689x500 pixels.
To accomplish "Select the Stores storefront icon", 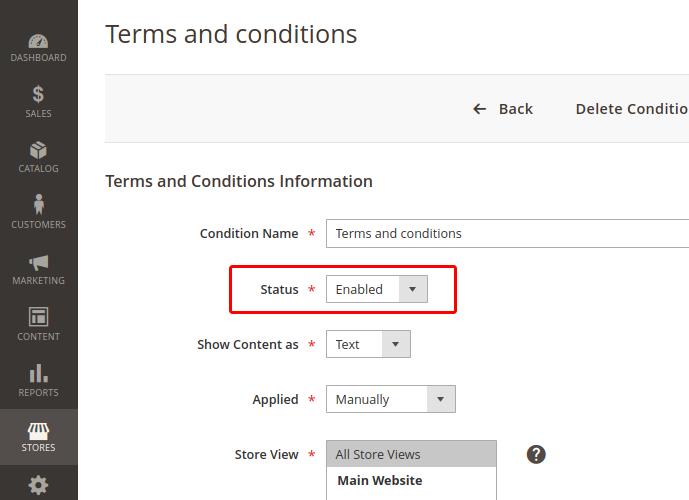I will click(38, 431).
